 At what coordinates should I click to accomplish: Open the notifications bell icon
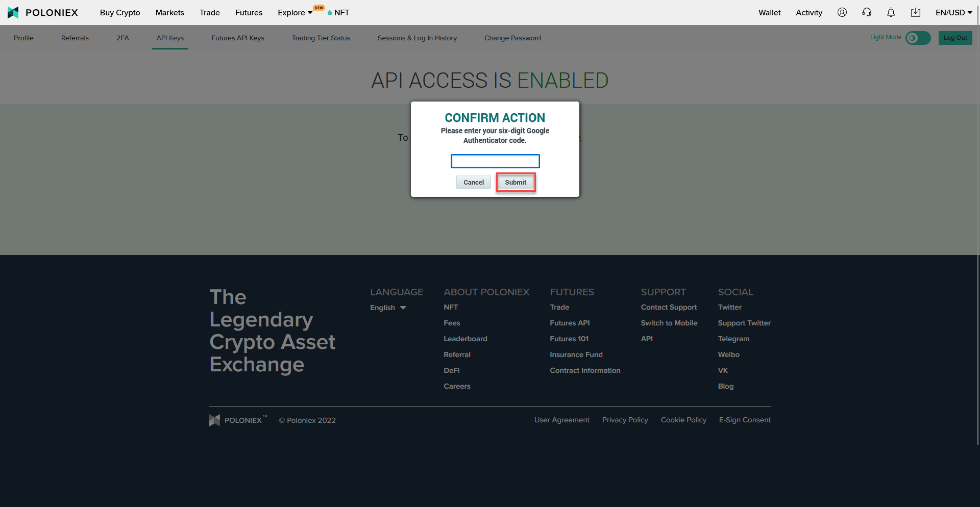891,12
